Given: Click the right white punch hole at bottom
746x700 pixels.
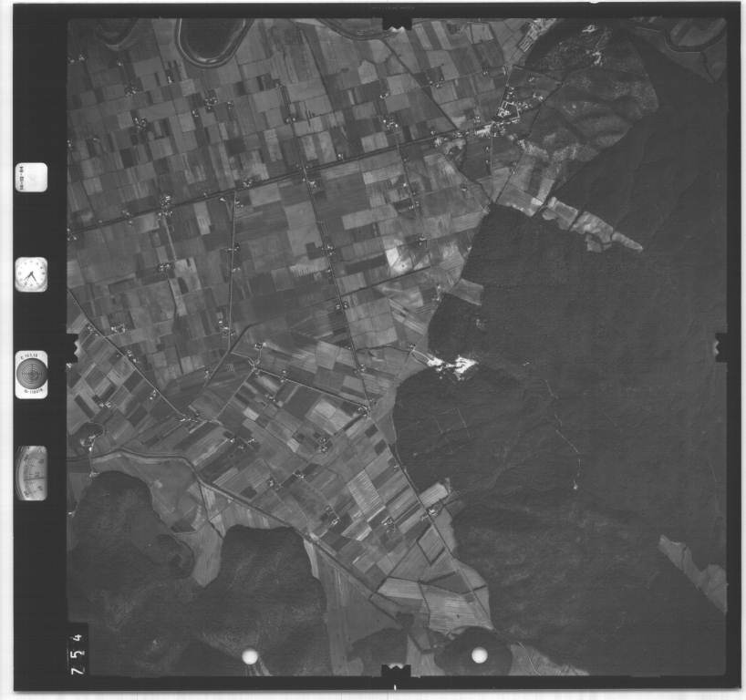Looking at the screenshot, I should [x=479, y=655].
